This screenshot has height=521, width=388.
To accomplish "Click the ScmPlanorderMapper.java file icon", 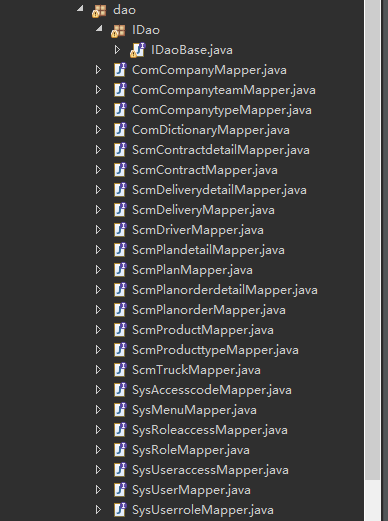I will click(120, 310).
